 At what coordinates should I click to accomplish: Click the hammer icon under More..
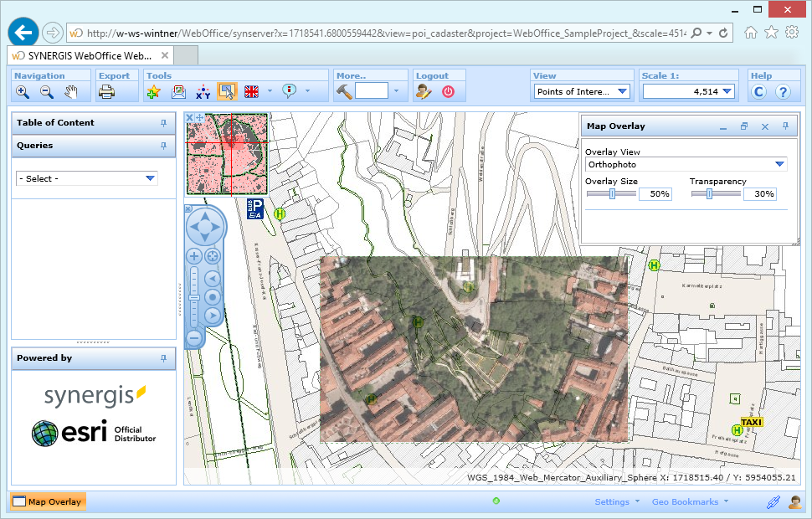click(x=343, y=90)
